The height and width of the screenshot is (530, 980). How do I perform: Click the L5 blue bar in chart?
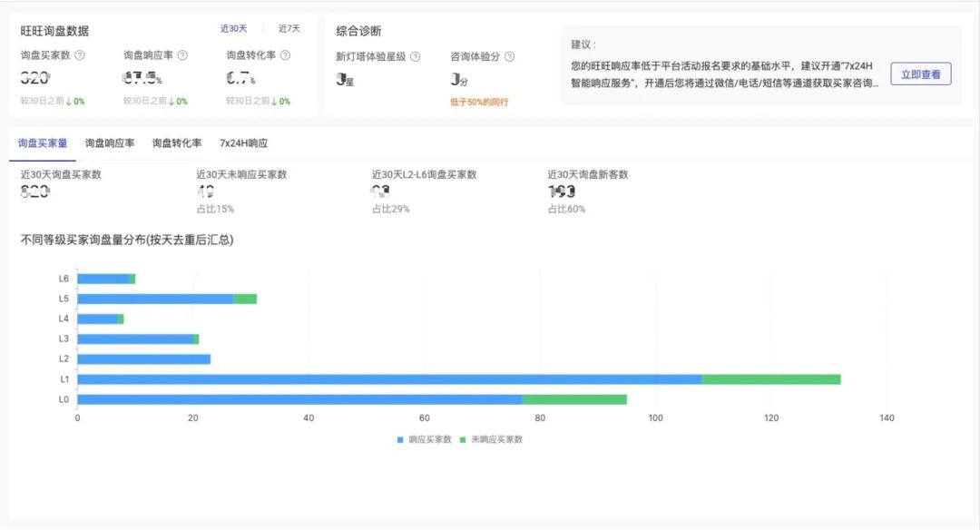point(156,299)
